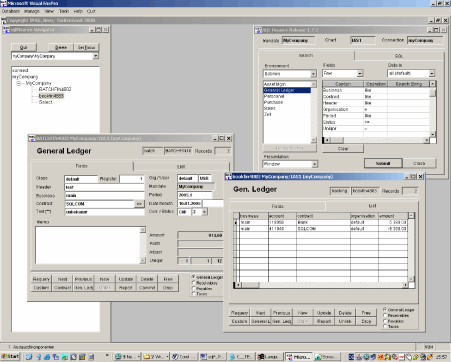Click the sqlFinance Navigator window title icon
Screen dimensions: 451x362
click(6, 30)
